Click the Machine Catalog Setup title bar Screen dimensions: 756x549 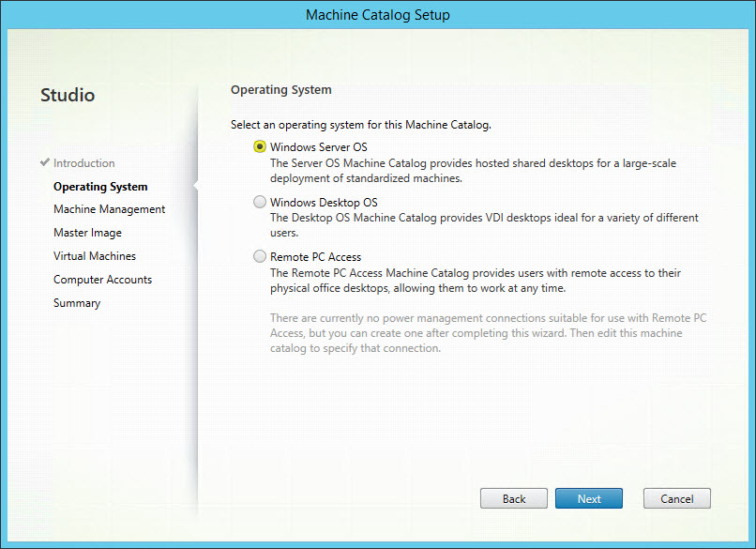click(378, 15)
